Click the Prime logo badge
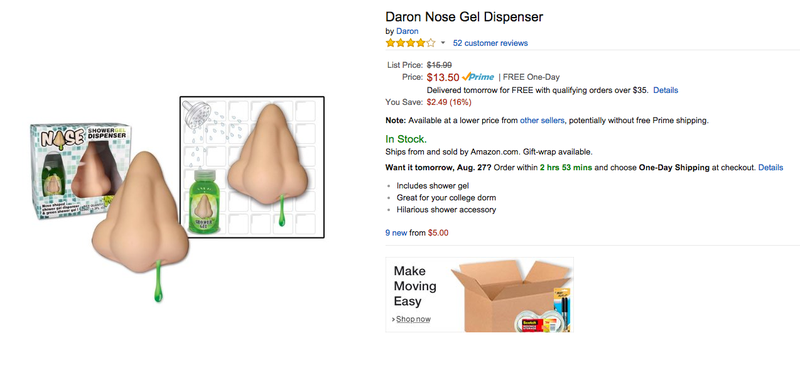 tap(478, 78)
